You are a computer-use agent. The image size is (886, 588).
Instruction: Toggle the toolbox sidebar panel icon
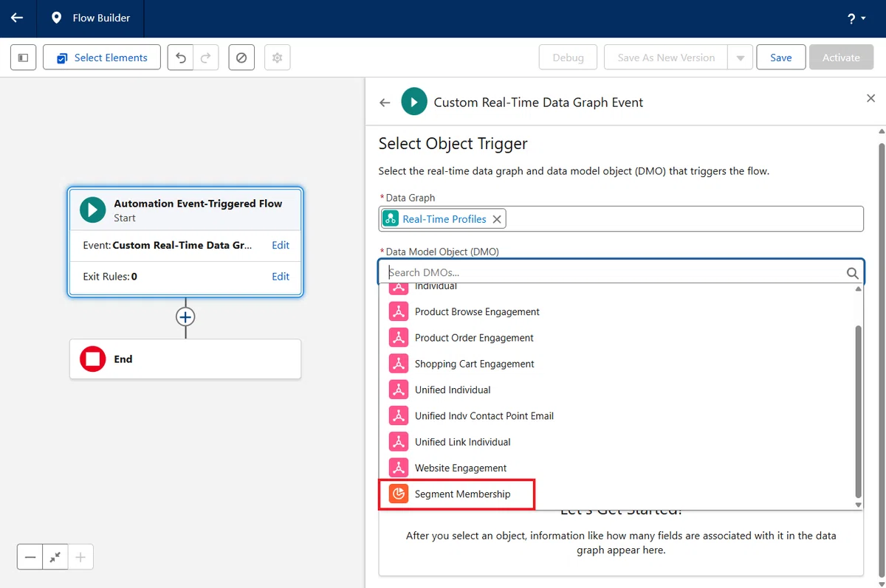(23, 58)
